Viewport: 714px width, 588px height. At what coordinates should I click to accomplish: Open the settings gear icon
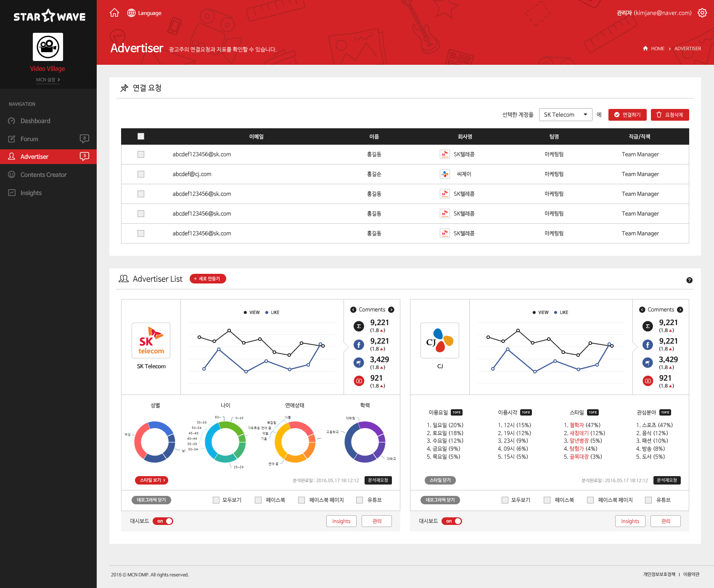click(702, 13)
